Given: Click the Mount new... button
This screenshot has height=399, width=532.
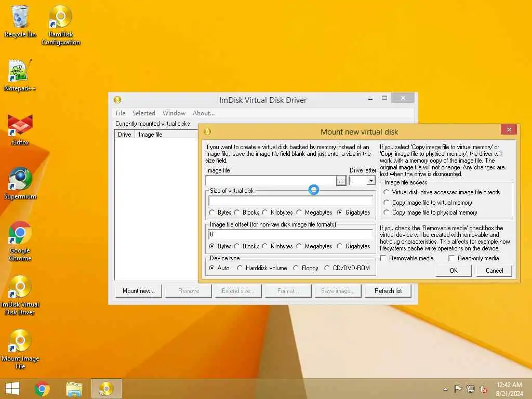Looking at the screenshot, I should [138, 291].
